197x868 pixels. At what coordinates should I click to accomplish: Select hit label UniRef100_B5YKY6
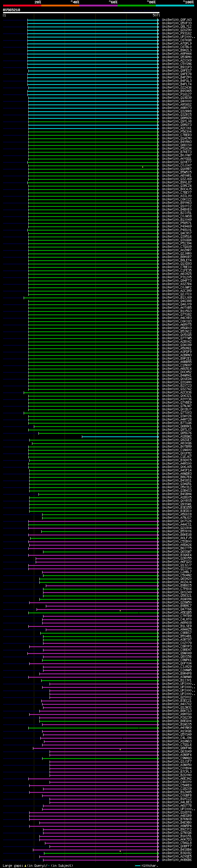(177, 531)
